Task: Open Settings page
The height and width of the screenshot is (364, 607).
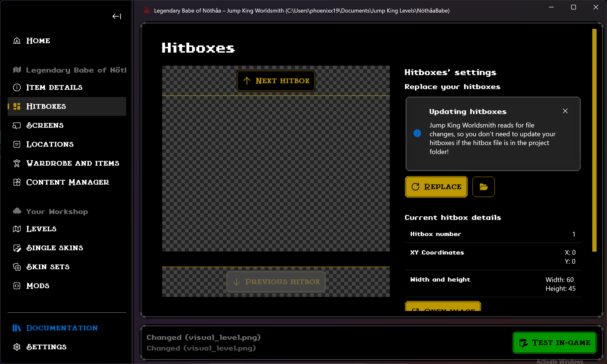Action: [67, 347]
